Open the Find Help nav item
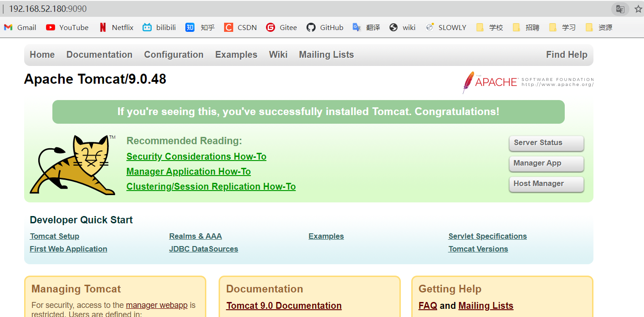Screen dimensions: 644x317 567,55
